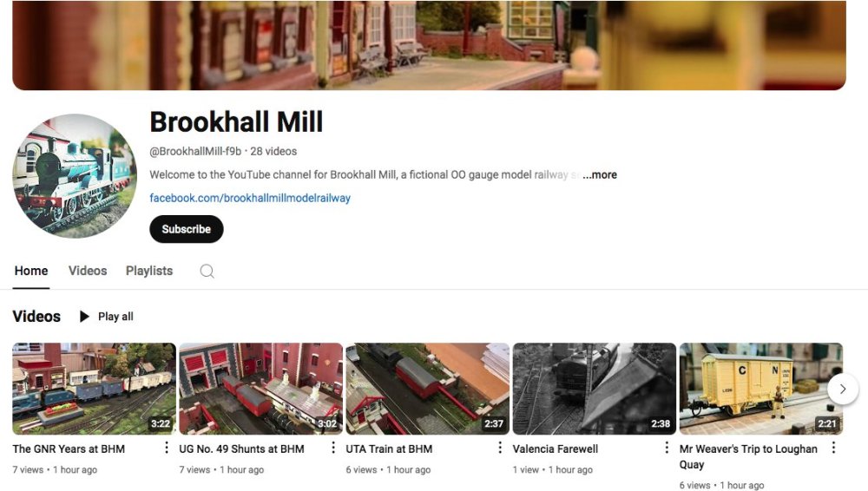Click the UTA Train at BHM title
The width and height of the screenshot is (868, 491).
point(389,449)
